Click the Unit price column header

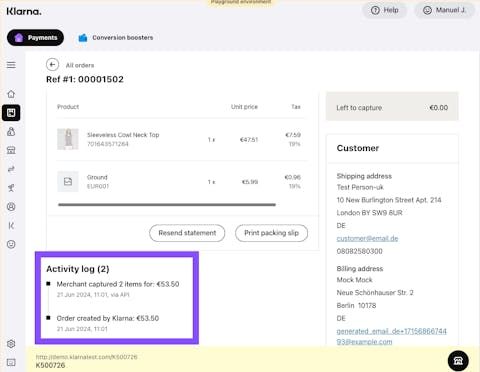click(x=244, y=107)
